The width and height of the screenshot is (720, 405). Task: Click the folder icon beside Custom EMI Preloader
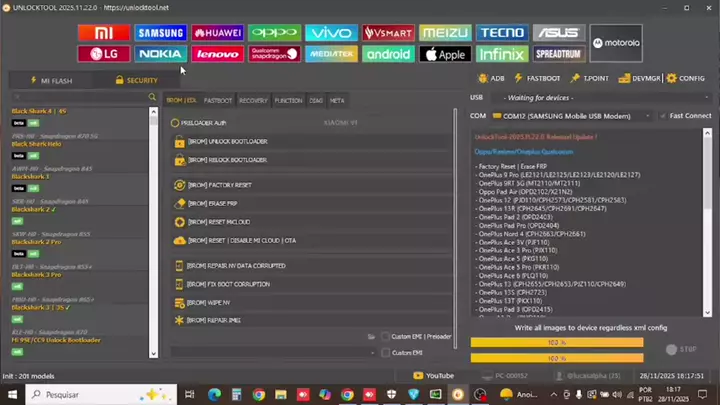(372, 337)
